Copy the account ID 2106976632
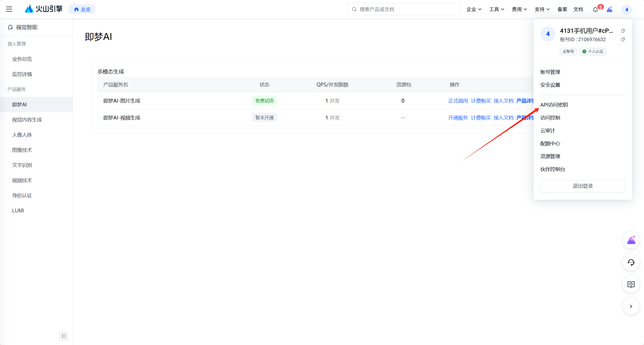The width and height of the screenshot is (644, 345). pyautogui.click(x=623, y=39)
